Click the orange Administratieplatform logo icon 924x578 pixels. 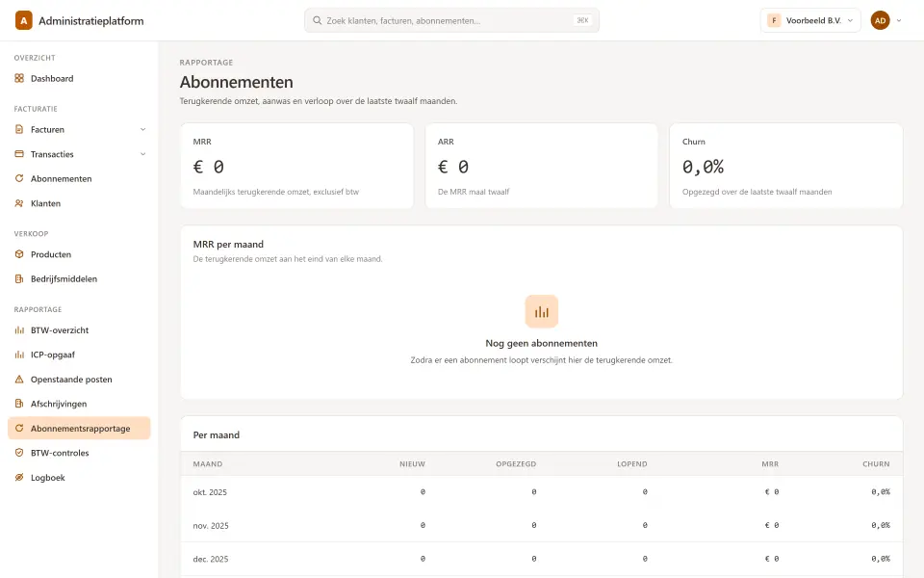pyautogui.click(x=23, y=20)
